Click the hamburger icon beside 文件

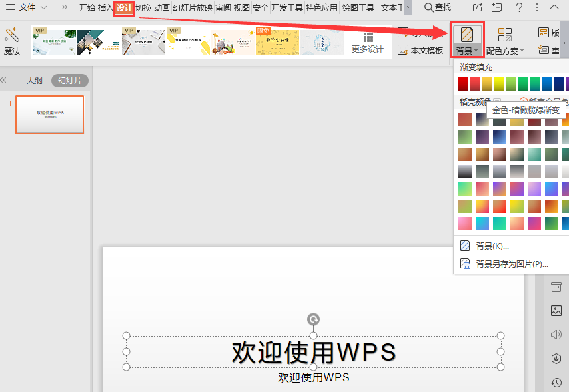11,7
